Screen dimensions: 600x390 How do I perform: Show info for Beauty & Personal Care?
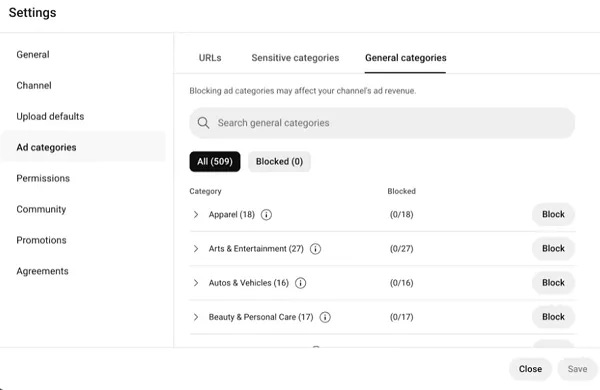pos(325,317)
